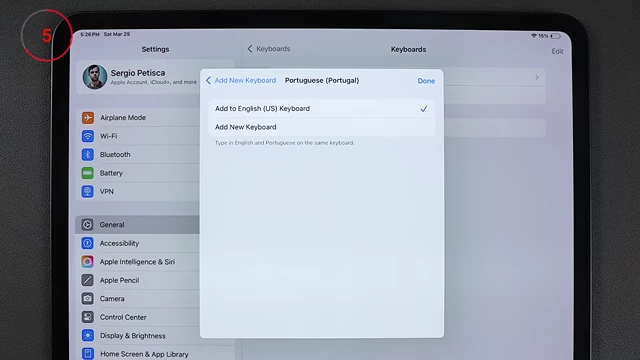640x360 pixels.
Task: Open Home Screen & App Library icon
Action: coord(87,354)
